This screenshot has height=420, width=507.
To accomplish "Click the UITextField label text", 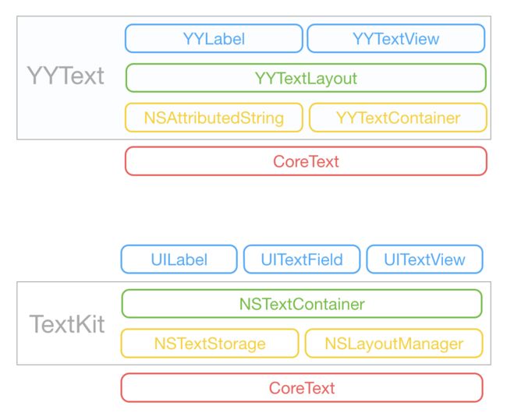I will click(302, 259).
